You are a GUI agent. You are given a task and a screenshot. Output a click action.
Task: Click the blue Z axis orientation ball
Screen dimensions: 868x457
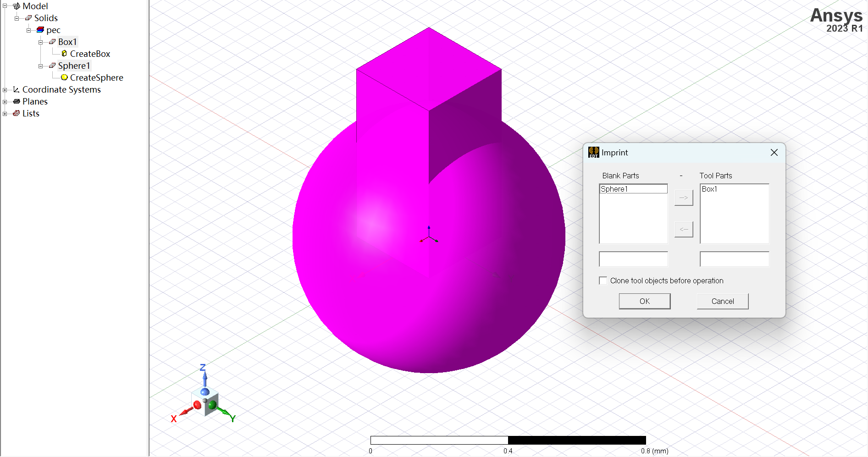205,392
